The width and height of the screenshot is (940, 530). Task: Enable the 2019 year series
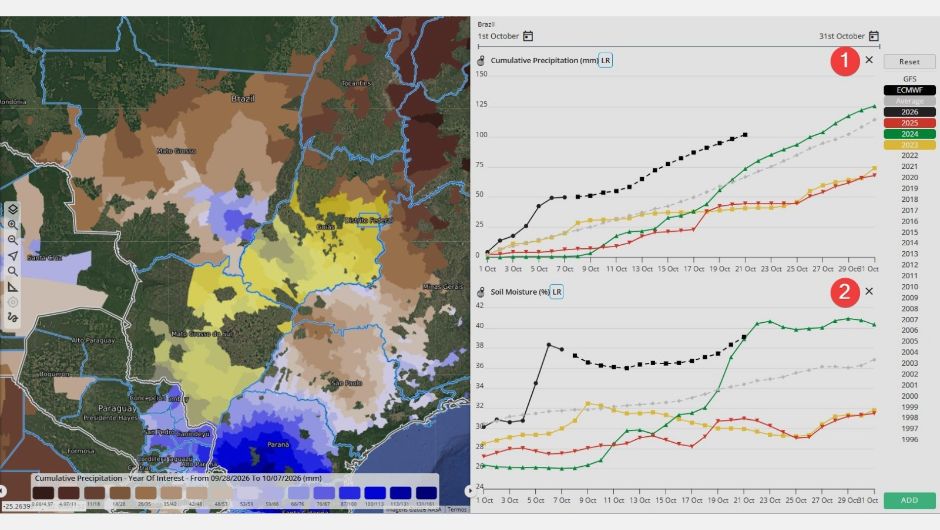(x=909, y=188)
